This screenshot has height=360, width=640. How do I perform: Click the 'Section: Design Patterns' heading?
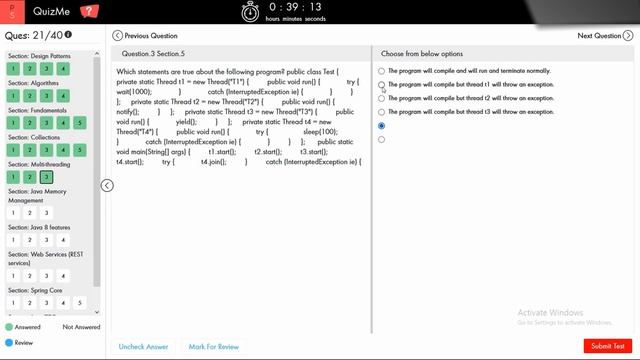[x=39, y=56]
